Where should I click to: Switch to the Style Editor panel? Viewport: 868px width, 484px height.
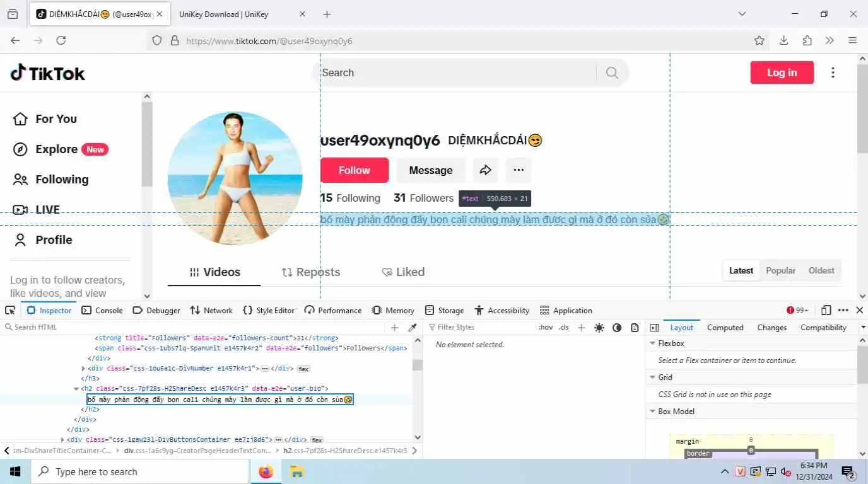(x=269, y=310)
